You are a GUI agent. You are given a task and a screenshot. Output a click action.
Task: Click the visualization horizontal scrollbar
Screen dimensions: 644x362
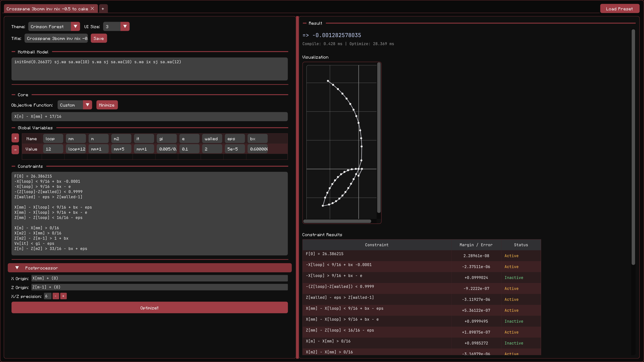point(337,221)
